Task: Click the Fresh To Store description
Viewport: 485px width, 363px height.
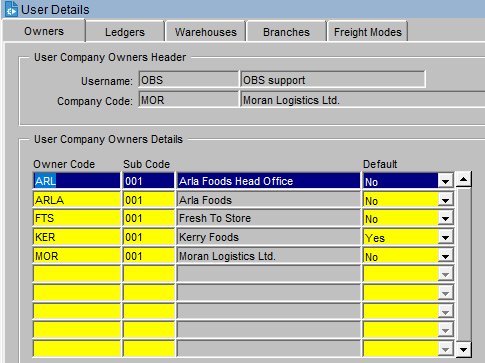Action: (269, 218)
